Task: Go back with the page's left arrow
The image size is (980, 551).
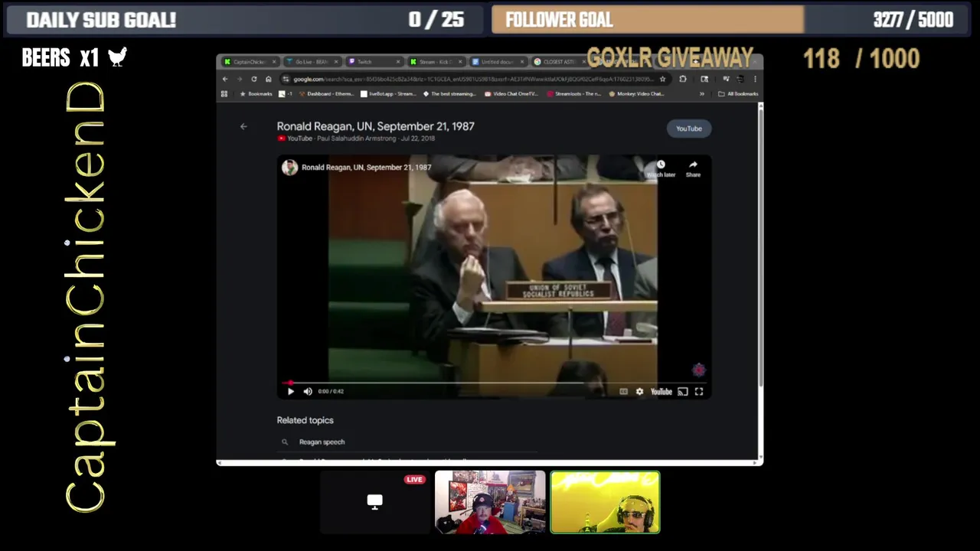Action: tap(243, 126)
